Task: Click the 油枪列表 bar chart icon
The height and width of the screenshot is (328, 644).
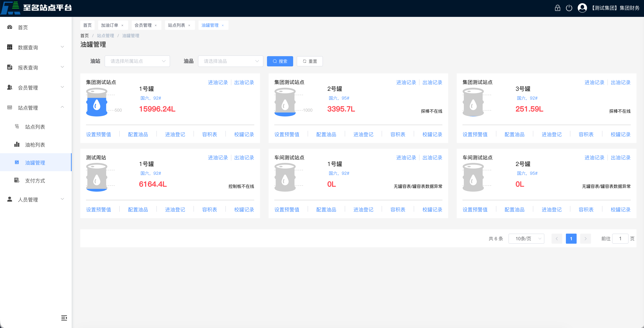Action: [17, 144]
